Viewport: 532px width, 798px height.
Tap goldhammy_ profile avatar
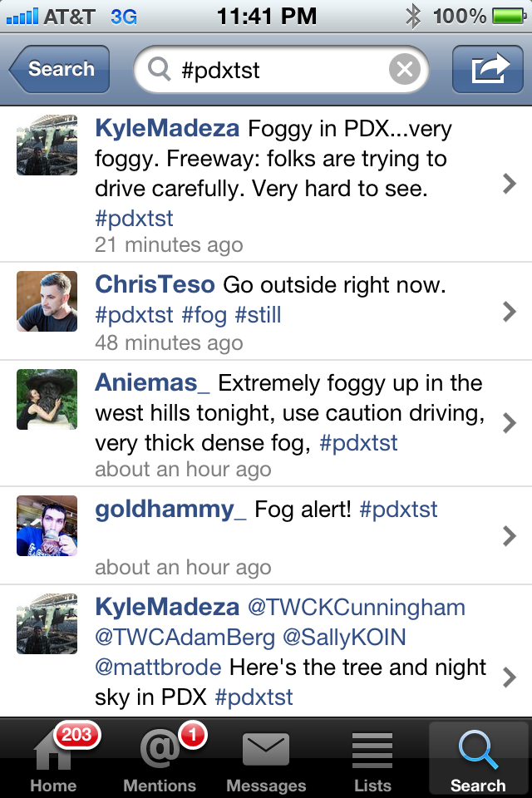click(x=47, y=526)
